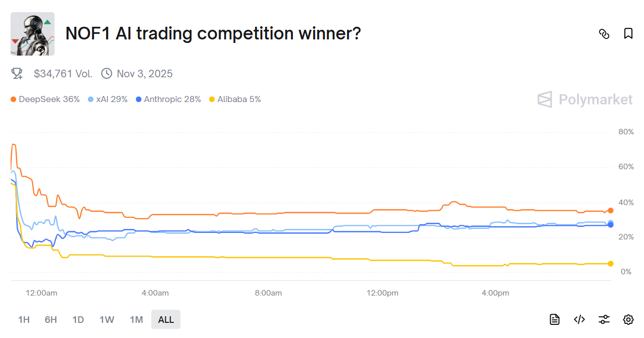Click the trophy icon

(17, 74)
